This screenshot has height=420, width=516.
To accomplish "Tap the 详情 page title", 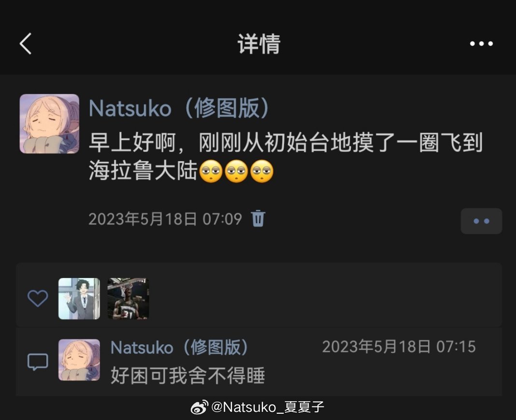I will 258,44.
